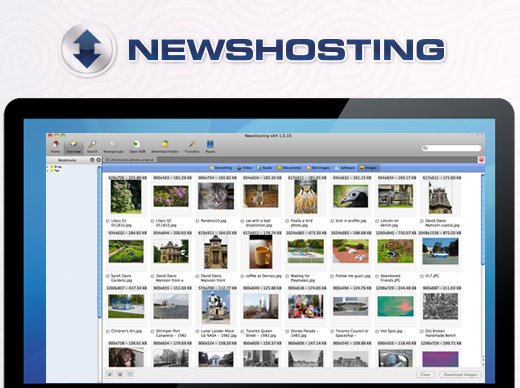The width and height of the screenshot is (520, 388).
Task: Switch to the Software filter tab
Action: click(x=345, y=168)
